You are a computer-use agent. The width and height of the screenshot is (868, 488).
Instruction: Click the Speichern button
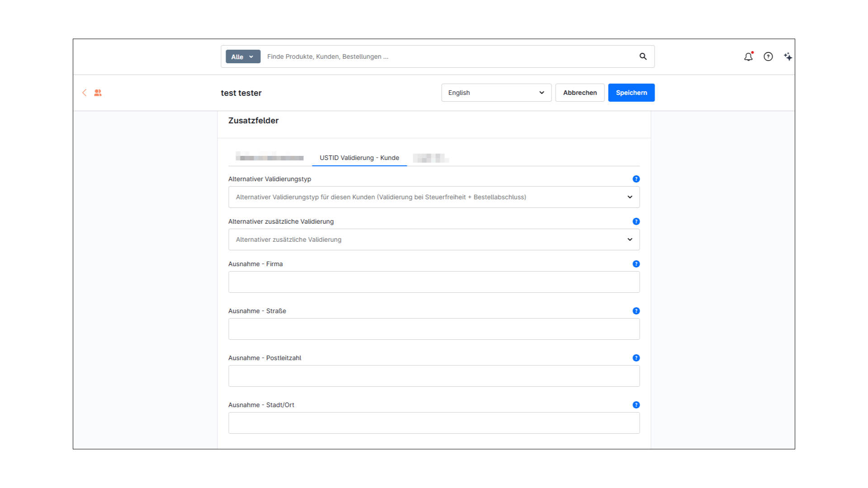coord(631,93)
